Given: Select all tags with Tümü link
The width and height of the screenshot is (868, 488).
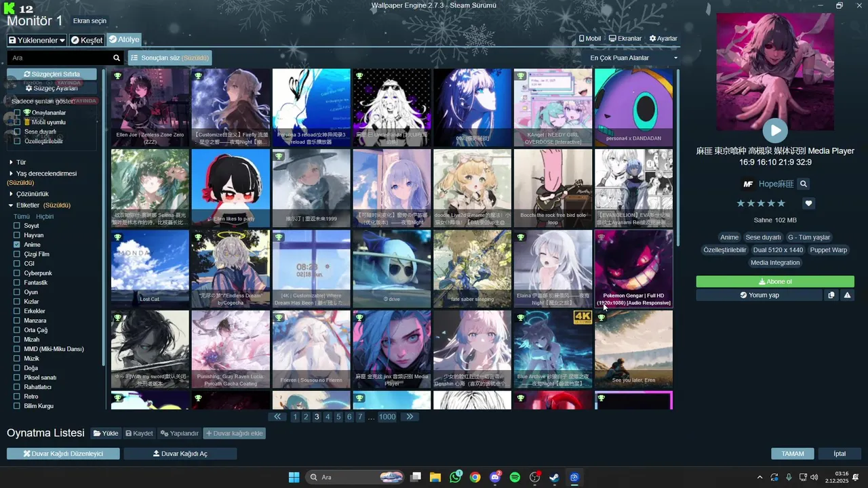Looking at the screenshot, I should (x=22, y=216).
